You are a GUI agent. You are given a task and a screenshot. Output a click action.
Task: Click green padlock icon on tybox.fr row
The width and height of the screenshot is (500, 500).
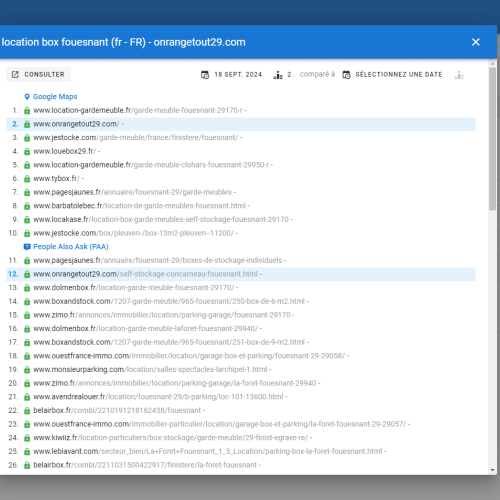(27, 179)
